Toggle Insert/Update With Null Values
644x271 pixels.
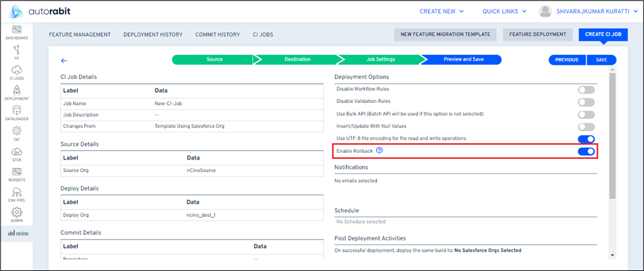(x=585, y=127)
